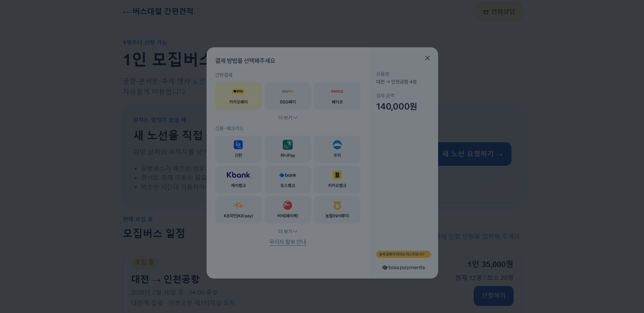Click the 대전 → 인천공항 route heading

[x=165, y=279]
